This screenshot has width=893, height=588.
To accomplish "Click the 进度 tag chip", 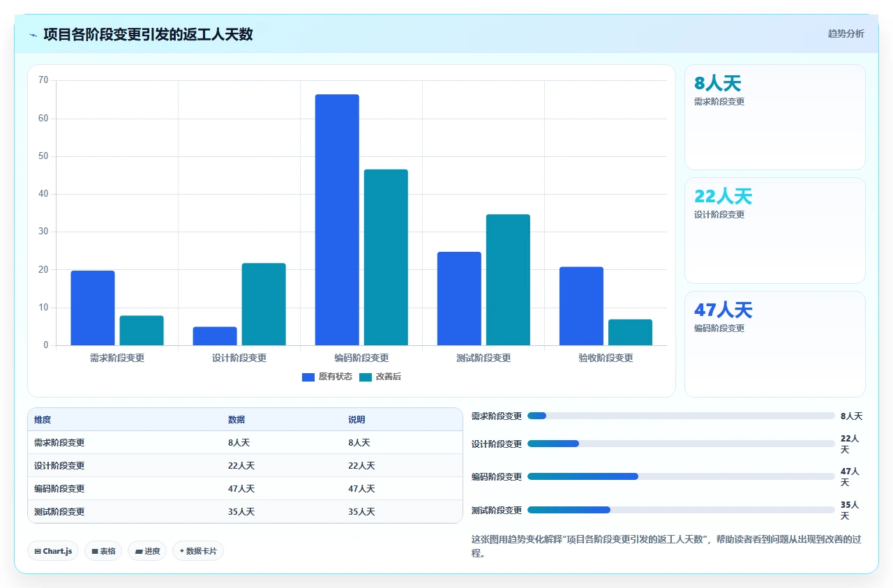I will tap(147, 551).
